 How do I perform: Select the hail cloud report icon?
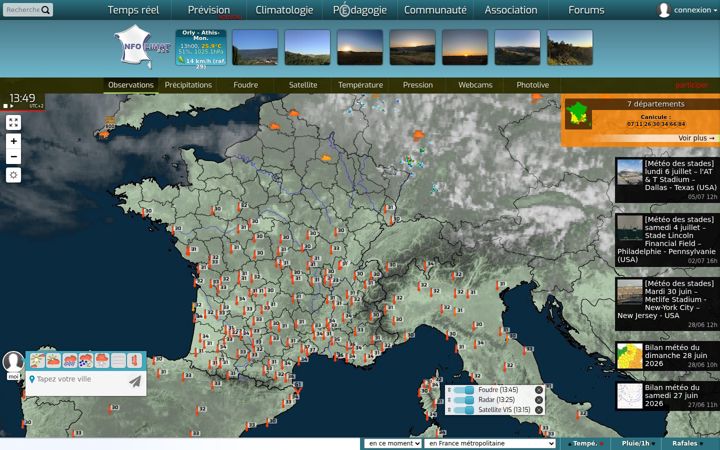click(85, 360)
